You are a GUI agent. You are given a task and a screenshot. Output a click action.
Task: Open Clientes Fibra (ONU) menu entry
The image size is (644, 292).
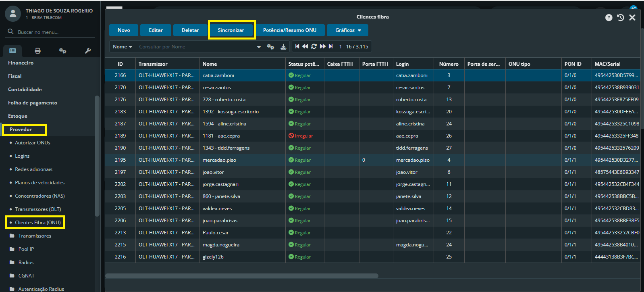point(37,223)
